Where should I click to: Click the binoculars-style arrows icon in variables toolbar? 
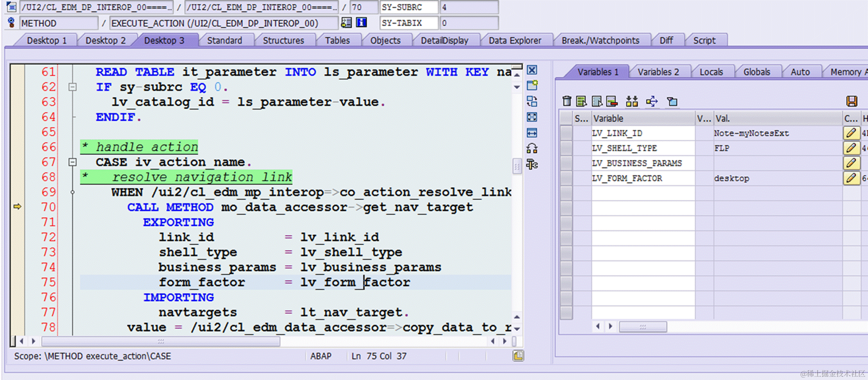tap(632, 101)
